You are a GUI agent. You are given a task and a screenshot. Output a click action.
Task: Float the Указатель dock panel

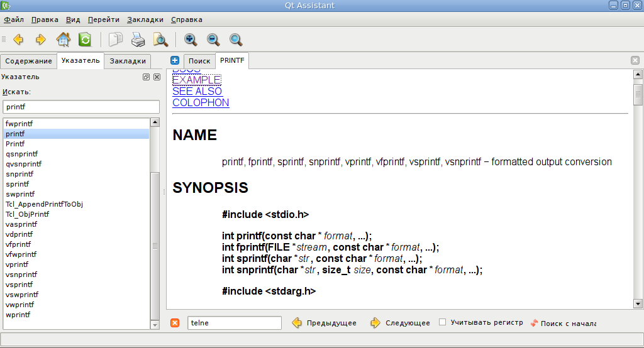pos(146,77)
